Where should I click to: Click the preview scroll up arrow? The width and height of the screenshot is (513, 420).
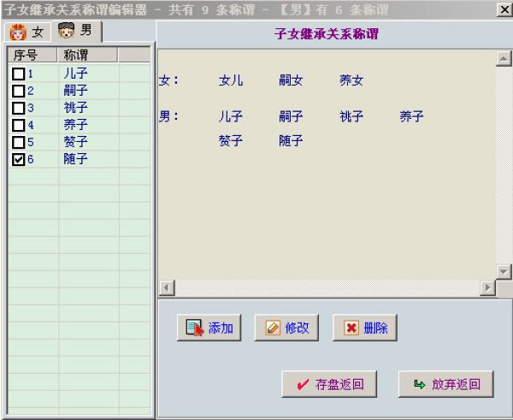[x=504, y=59]
